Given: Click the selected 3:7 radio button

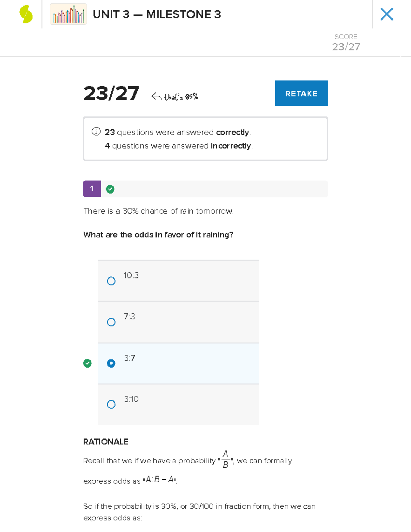Looking at the screenshot, I should point(111,363).
